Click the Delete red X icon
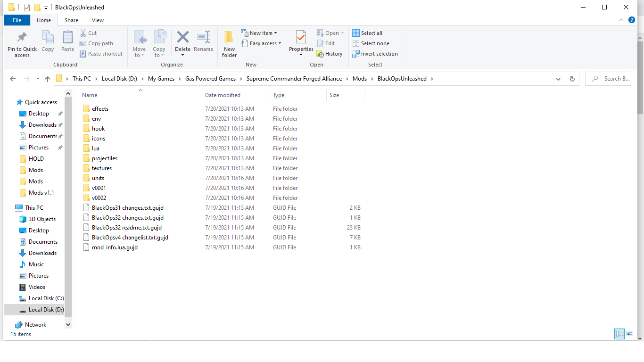The width and height of the screenshot is (644, 362). (x=182, y=37)
